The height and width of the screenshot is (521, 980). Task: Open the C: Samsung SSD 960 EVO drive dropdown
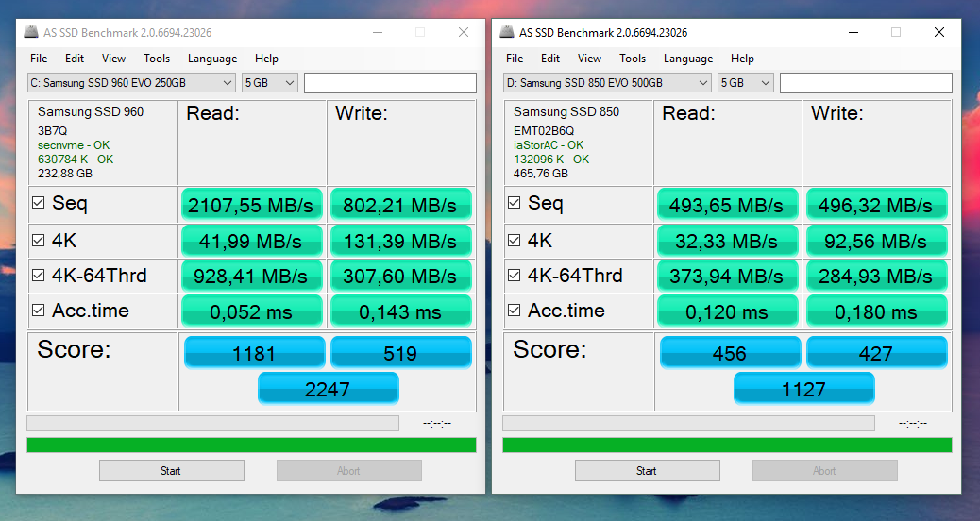click(132, 83)
